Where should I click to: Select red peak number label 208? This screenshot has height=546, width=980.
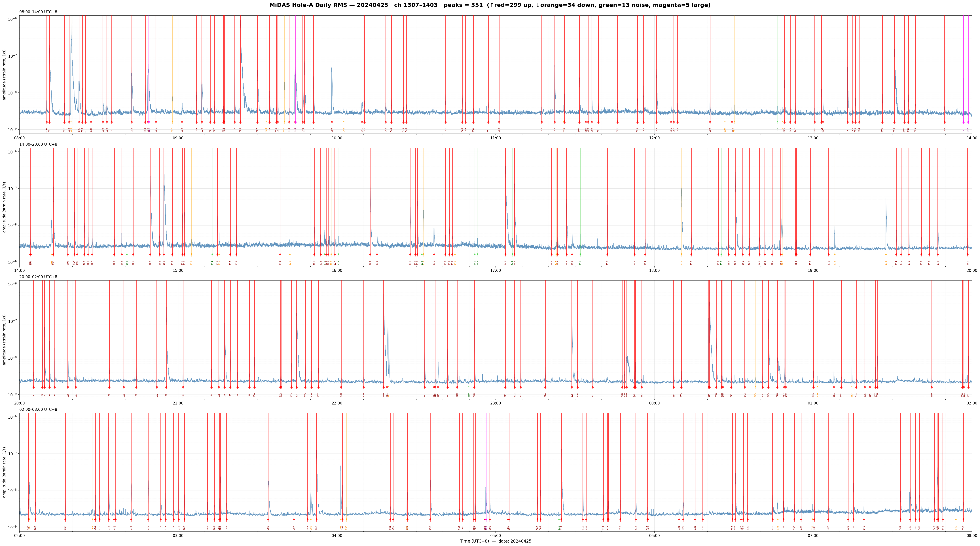point(341,395)
